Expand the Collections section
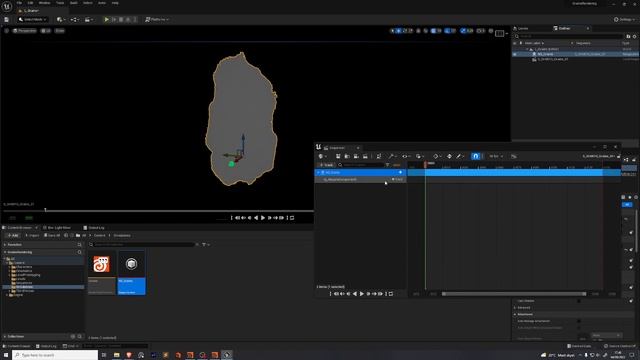Screen dimensions: 640x360 [x=5, y=337]
